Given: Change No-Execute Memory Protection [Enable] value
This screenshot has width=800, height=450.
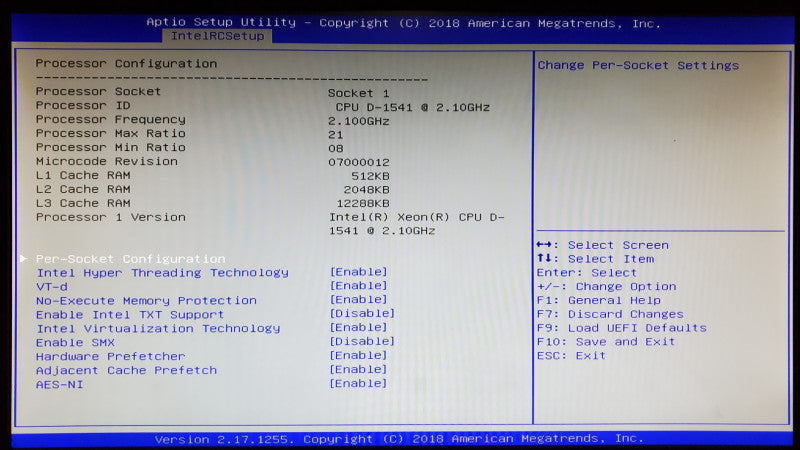Looking at the screenshot, I should pos(359,299).
